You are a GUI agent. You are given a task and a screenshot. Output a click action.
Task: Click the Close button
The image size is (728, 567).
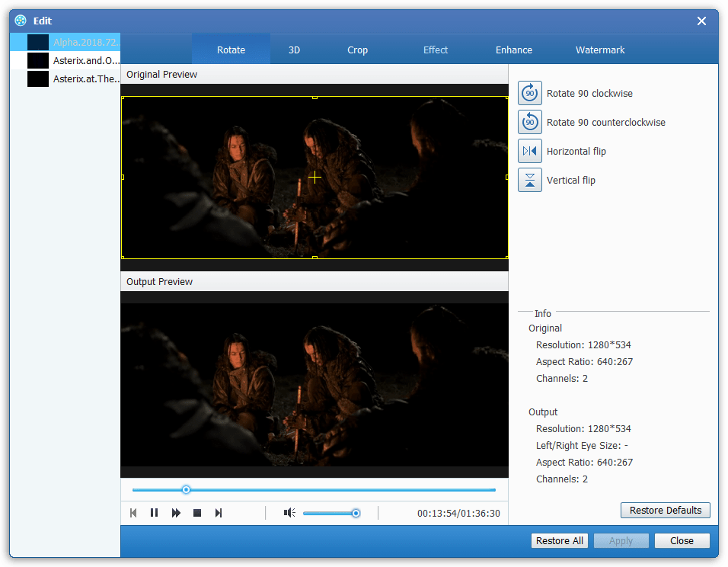pyautogui.click(x=682, y=540)
